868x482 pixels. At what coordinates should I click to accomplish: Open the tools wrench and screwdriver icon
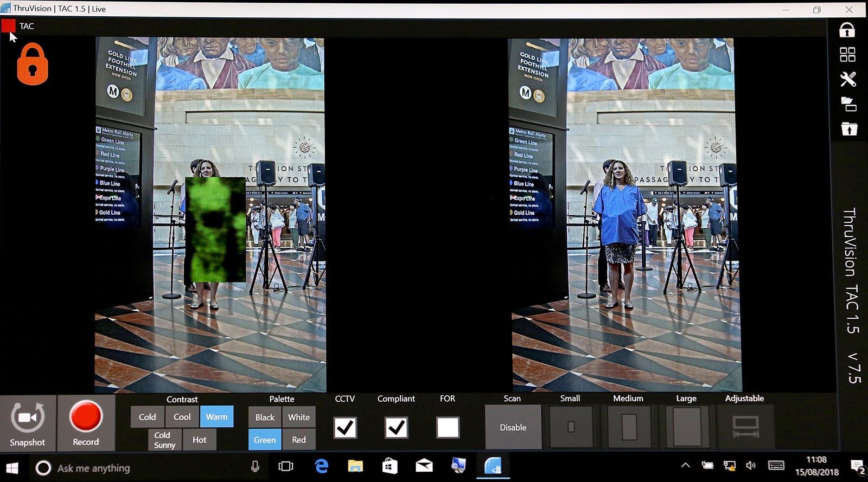[847, 79]
